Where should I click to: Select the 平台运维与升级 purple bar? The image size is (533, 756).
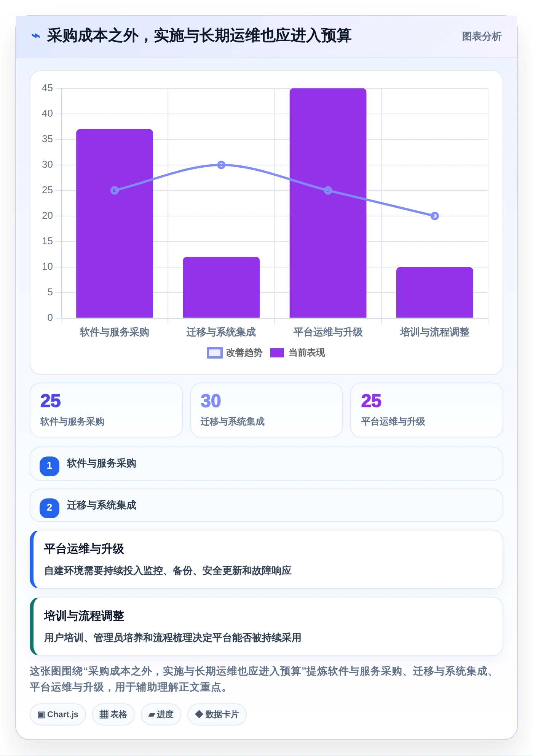coord(328,203)
